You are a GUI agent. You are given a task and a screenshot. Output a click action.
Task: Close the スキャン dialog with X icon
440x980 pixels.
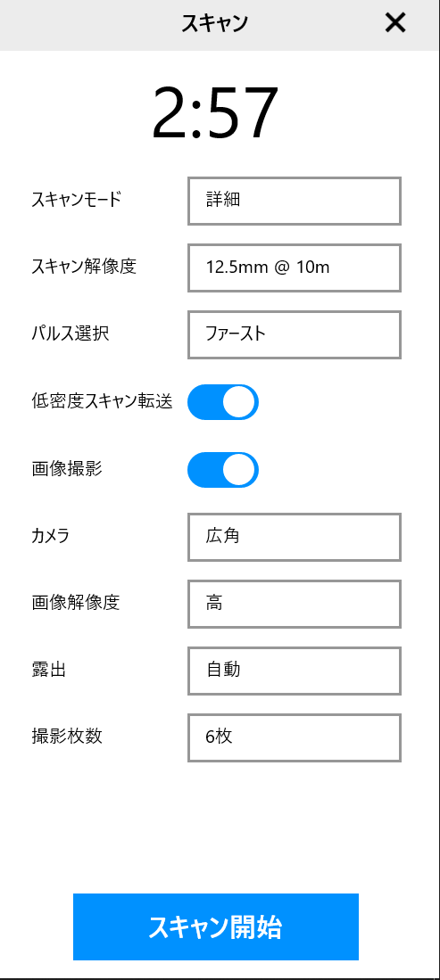pyautogui.click(x=395, y=23)
